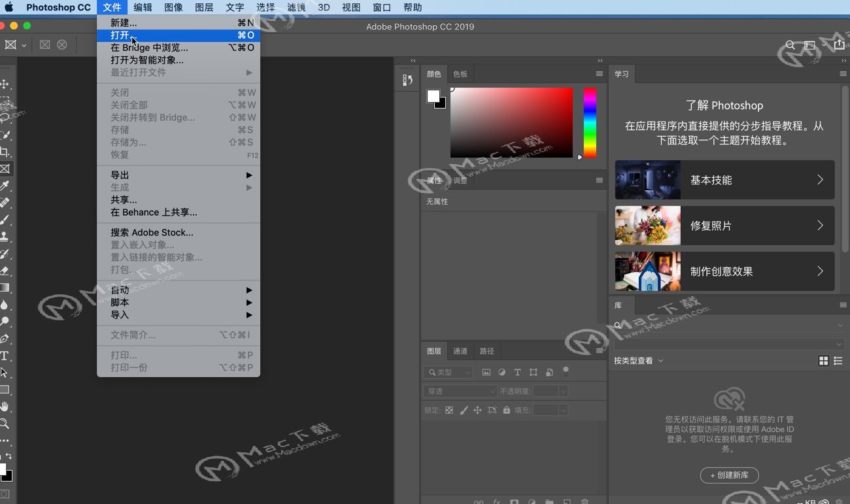Switch to the 色板 tab
This screenshot has height=504, width=850.
pyautogui.click(x=460, y=74)
